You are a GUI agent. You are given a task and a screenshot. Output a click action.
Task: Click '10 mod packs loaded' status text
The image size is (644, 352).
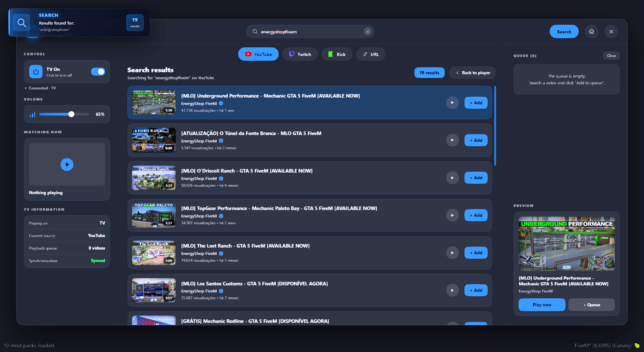coord(29,345)
